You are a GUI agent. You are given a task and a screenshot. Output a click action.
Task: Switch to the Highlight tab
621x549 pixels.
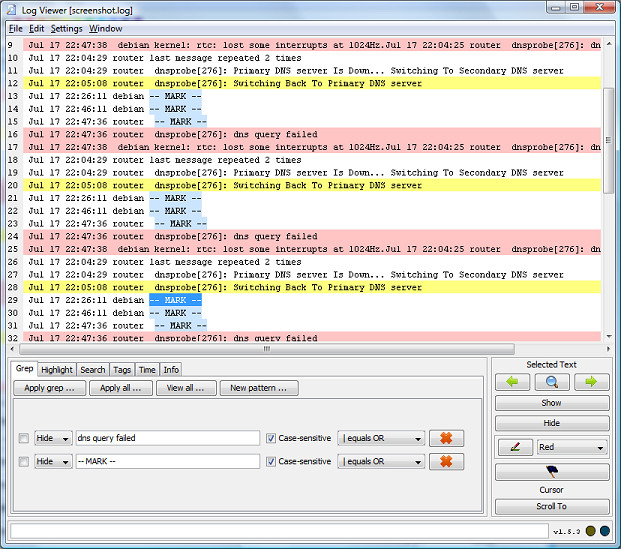click(x=57, y=370)
